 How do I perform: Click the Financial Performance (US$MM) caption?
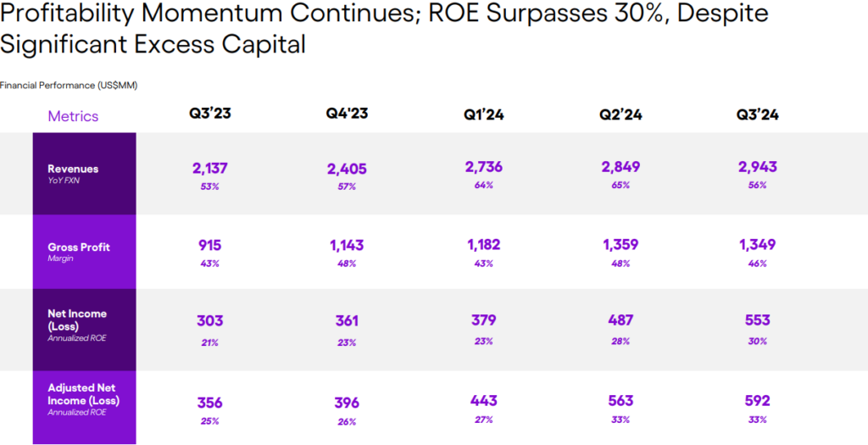pyautogui.click(x=69, y=86)
